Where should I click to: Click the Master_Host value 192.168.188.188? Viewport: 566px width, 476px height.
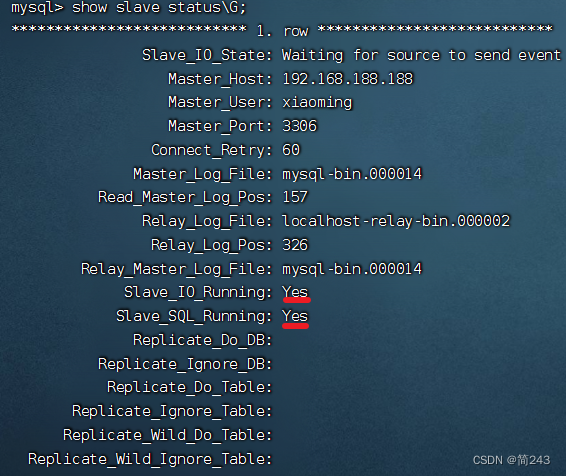coord(348,79)
